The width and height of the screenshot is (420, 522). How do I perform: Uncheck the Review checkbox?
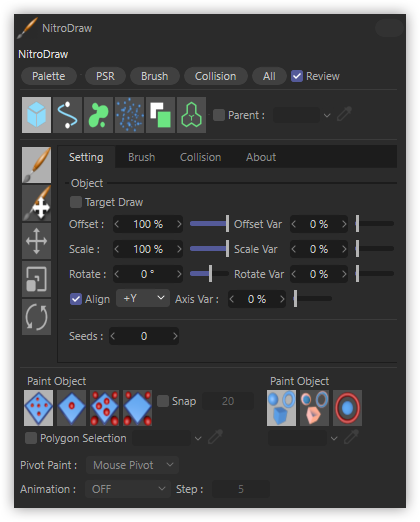coord(297,76)
